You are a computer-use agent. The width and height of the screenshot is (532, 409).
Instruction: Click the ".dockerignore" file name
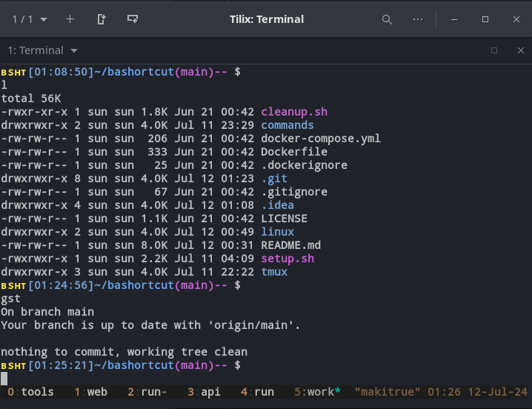304,165
